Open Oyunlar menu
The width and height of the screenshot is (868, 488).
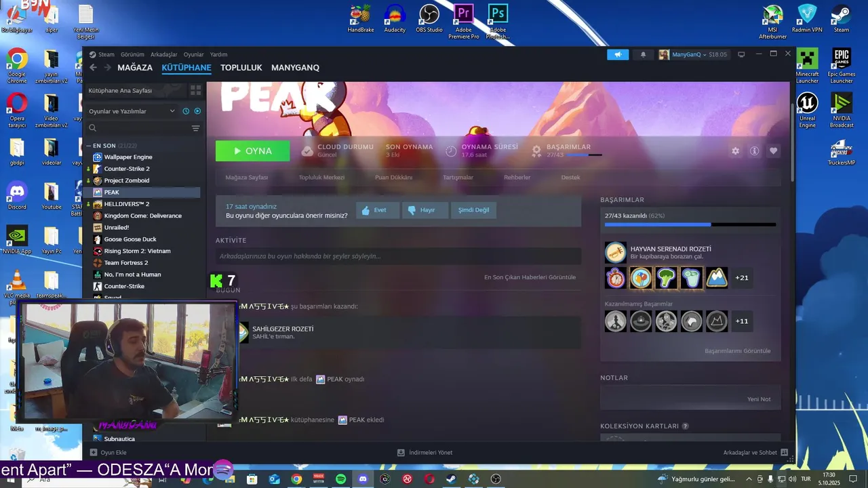coord(193,54)
